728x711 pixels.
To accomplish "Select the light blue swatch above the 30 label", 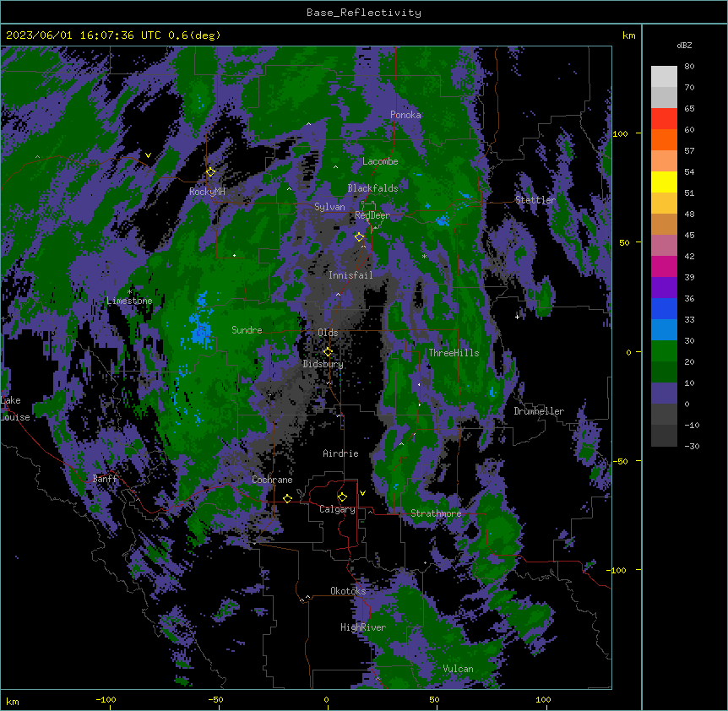I will [x=664, y=329].
